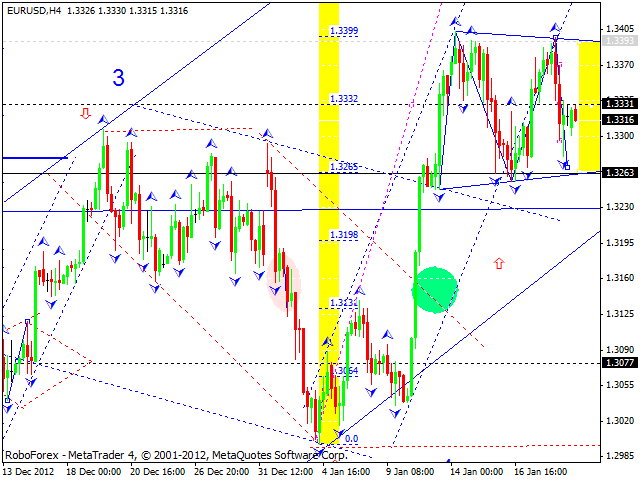Click the black 1.3263 price level tag
Viewport: 640px width, 480px height.
tap(620, 172)
